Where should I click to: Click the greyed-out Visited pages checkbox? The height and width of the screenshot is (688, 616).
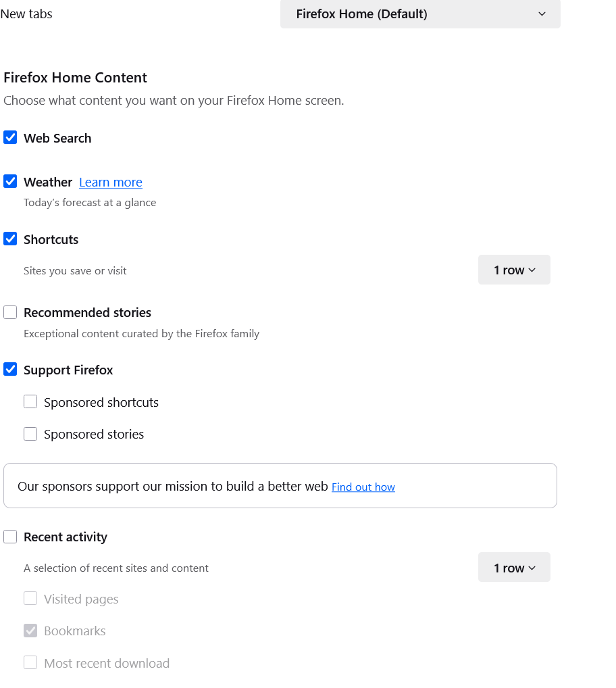[x=30, y=599]
